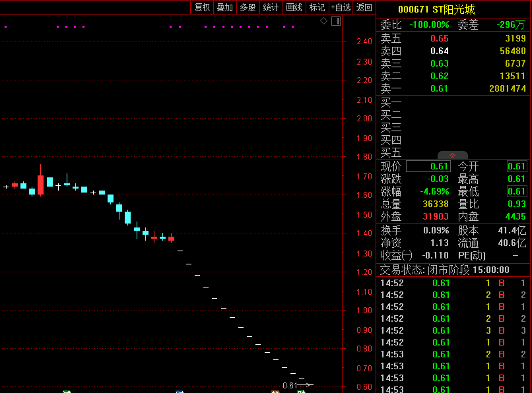532x393 pixels.
Task: Click the 总量 value 36338
Action: 436,204
